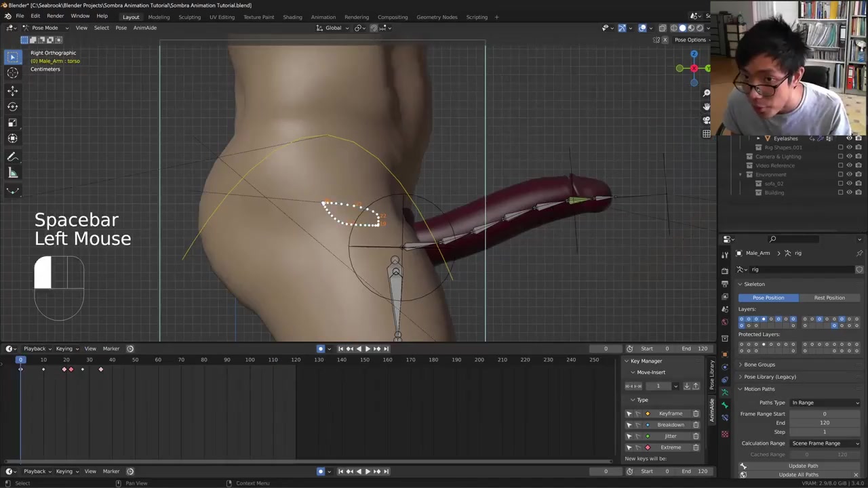Click the viewport zoom magnifier icon
The image size is (868, 488).
click(707, 93)
